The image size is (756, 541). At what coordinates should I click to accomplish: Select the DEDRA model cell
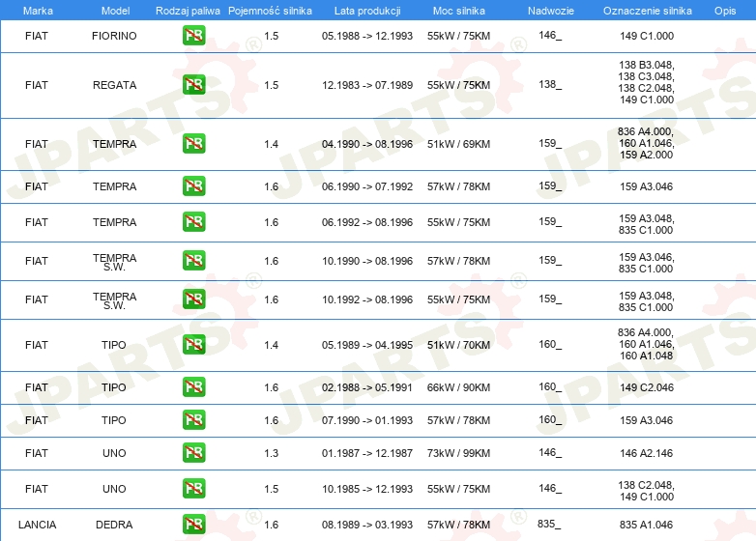[114, 525]
